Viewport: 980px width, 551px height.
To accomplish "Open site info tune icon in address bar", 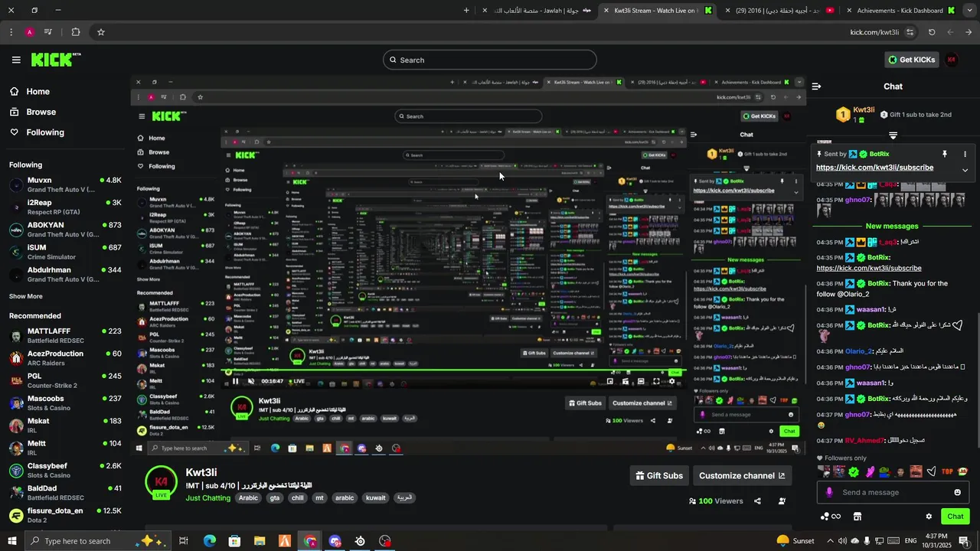I will pyautogui.click(x=910, y=32).
